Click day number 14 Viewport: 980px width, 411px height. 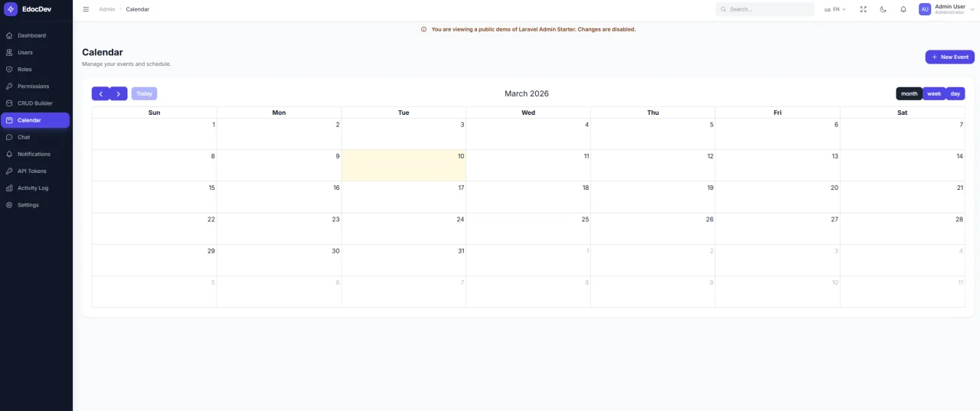click(960, 156)
